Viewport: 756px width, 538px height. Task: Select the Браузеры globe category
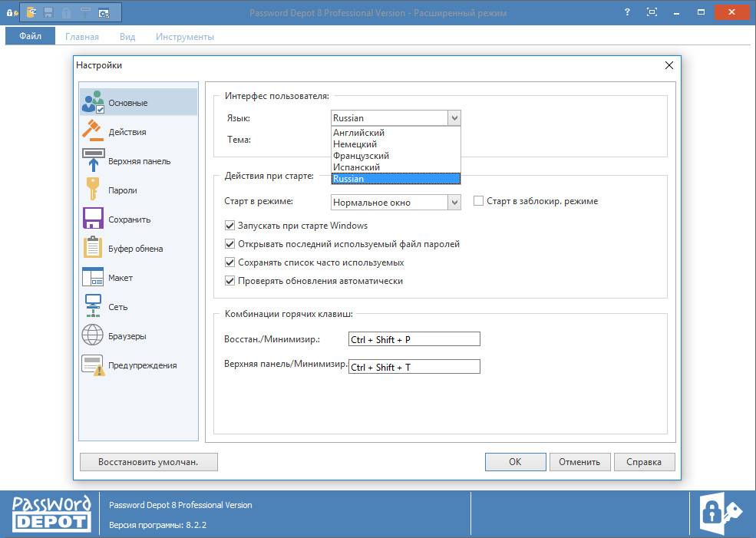138,336
